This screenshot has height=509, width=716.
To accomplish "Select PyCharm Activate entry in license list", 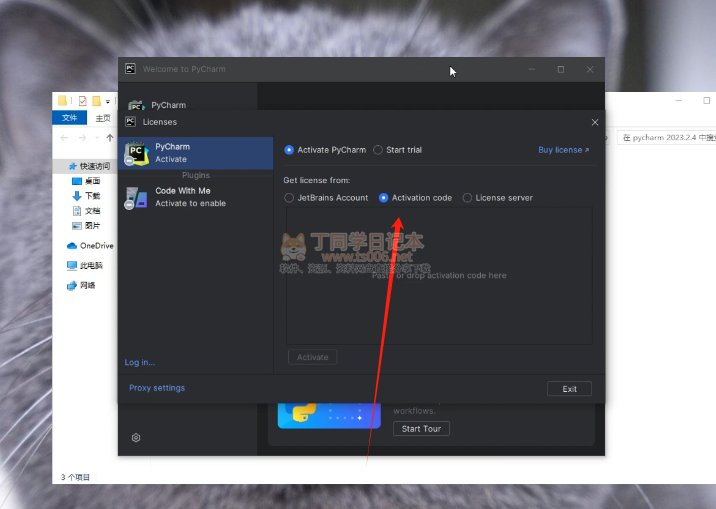I will [196, 153].
